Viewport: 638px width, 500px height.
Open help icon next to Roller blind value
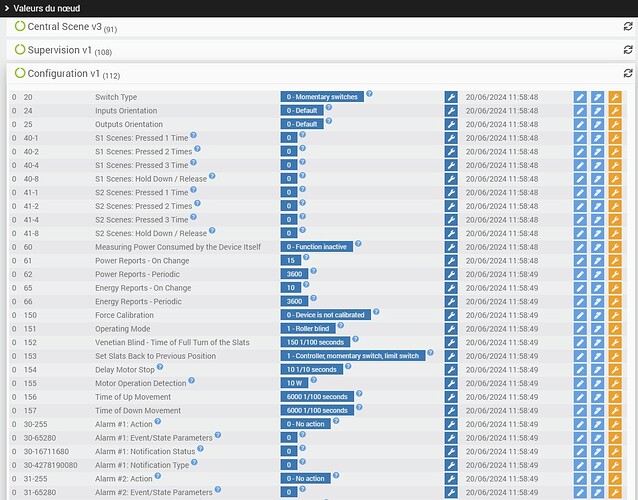tap(341, 325)
